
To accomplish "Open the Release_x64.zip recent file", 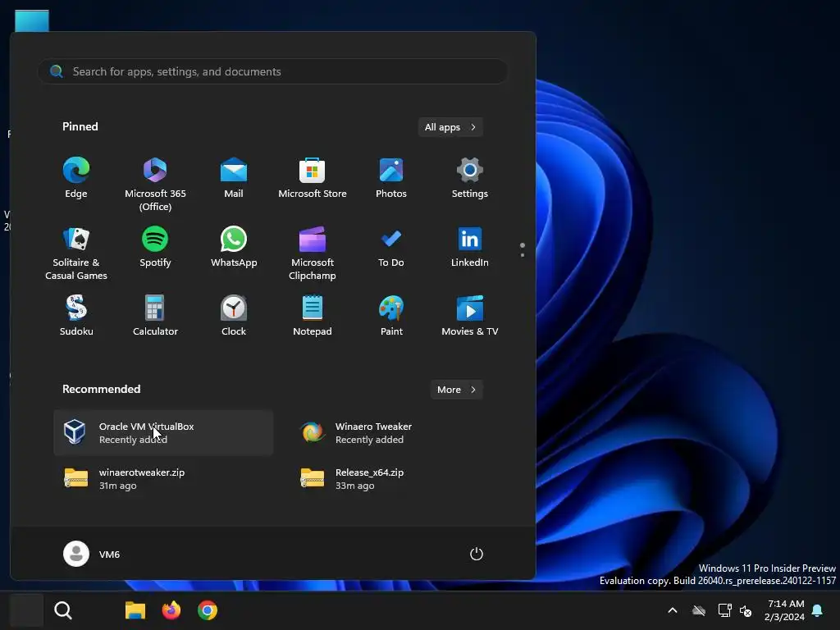I will click(399, 478).
